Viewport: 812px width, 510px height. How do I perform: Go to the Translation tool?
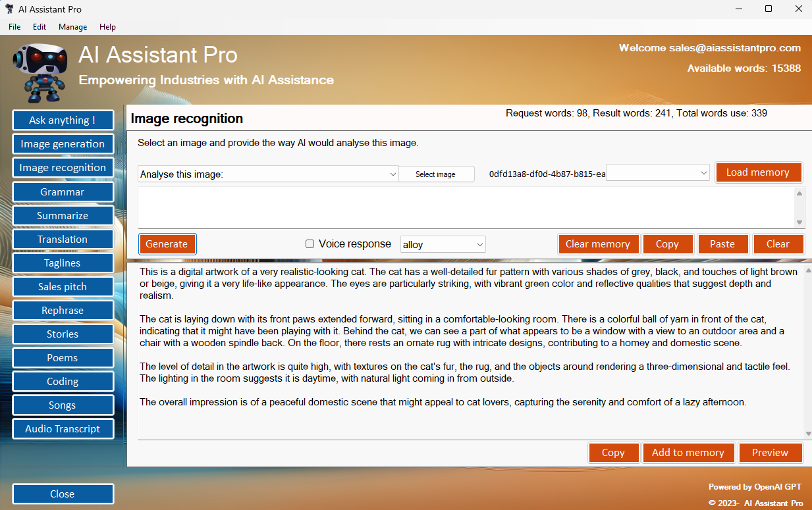coord(63,239)
